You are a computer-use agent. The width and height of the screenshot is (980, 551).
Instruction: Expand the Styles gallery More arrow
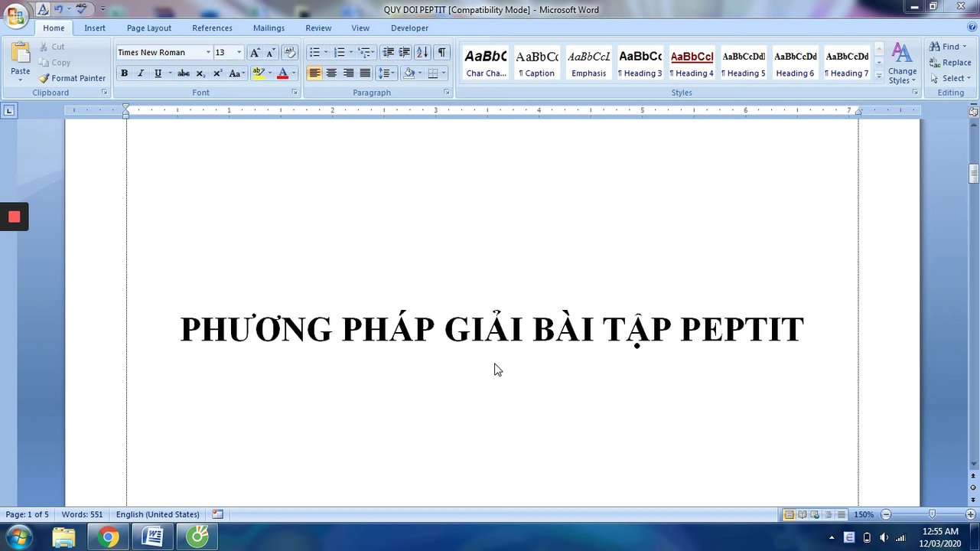pyautogui.click(x=878, y=77)
